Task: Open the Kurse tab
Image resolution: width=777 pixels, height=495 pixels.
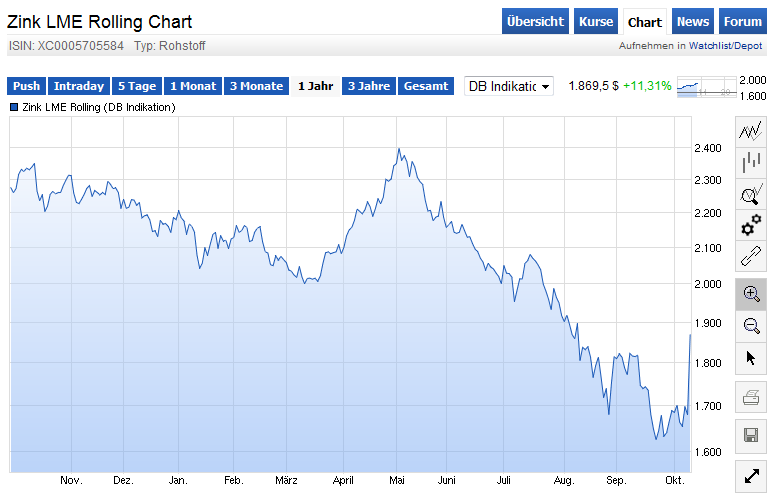Action: 595,22
